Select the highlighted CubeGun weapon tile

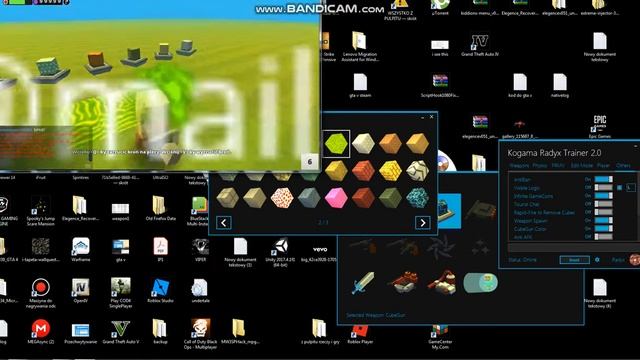pyautogui.click(x=449, y=211)
